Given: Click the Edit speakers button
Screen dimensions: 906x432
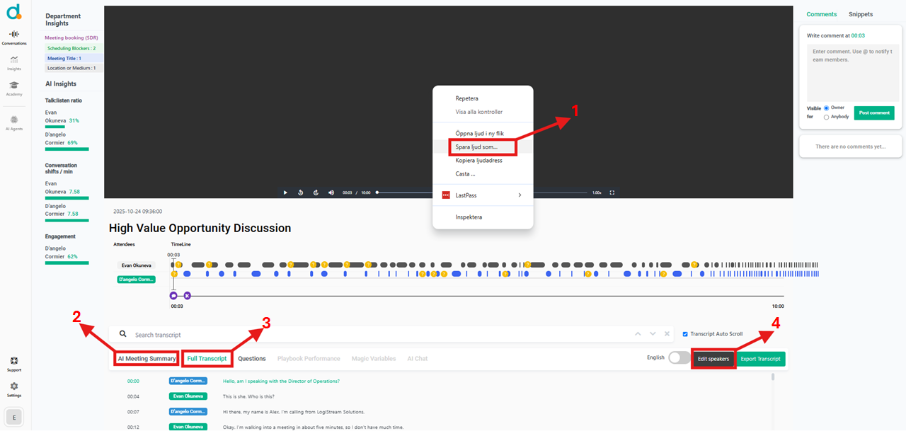Looking at the screenshot, I should (x=714, y=358).
